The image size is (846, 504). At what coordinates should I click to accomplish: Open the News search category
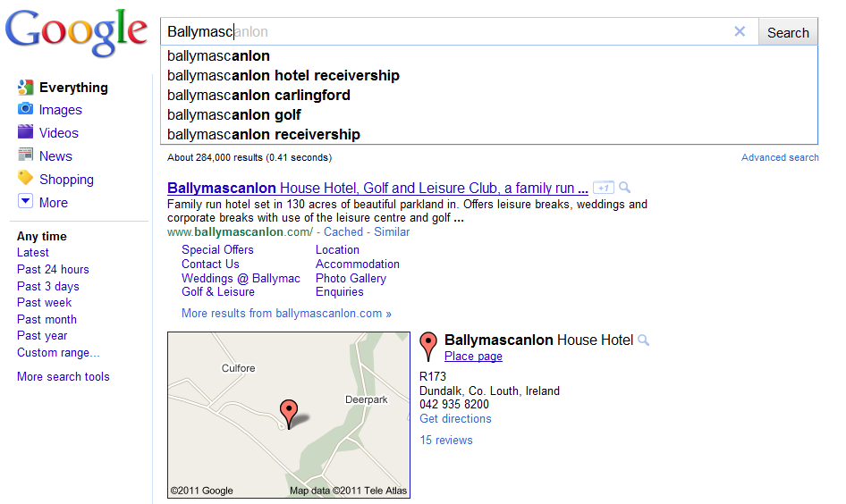click(55, 156)
